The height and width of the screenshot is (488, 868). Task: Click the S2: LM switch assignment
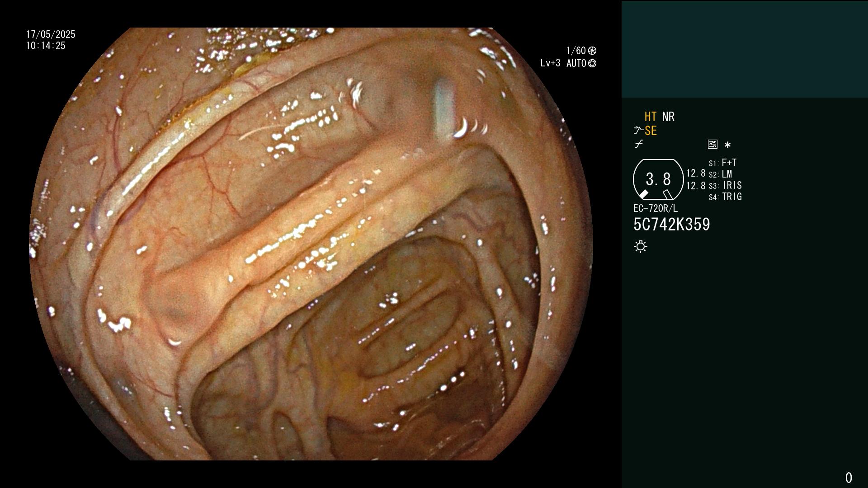pyautogui.click(x=721, y=174)
